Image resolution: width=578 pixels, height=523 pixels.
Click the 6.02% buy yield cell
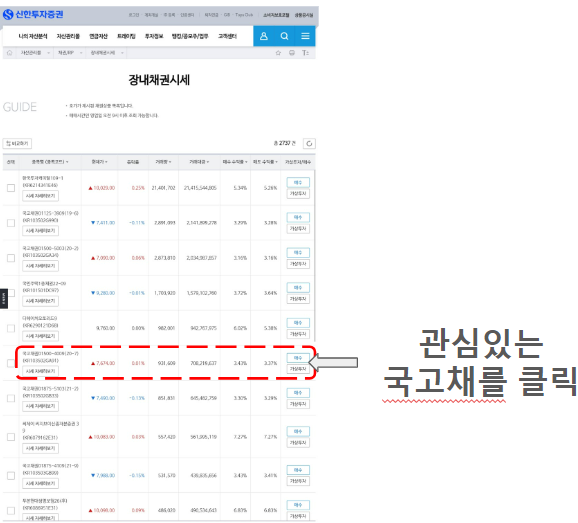click(240, 328)
